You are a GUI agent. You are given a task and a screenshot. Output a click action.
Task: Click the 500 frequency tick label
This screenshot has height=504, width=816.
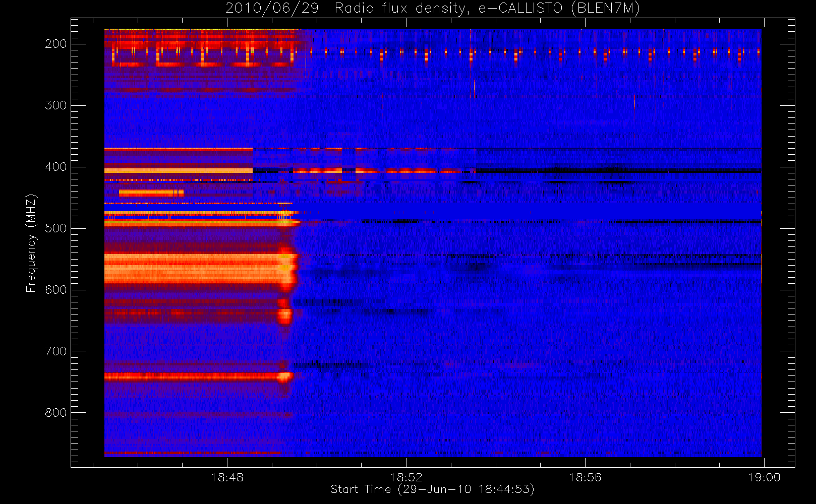[x=55, y=228]
